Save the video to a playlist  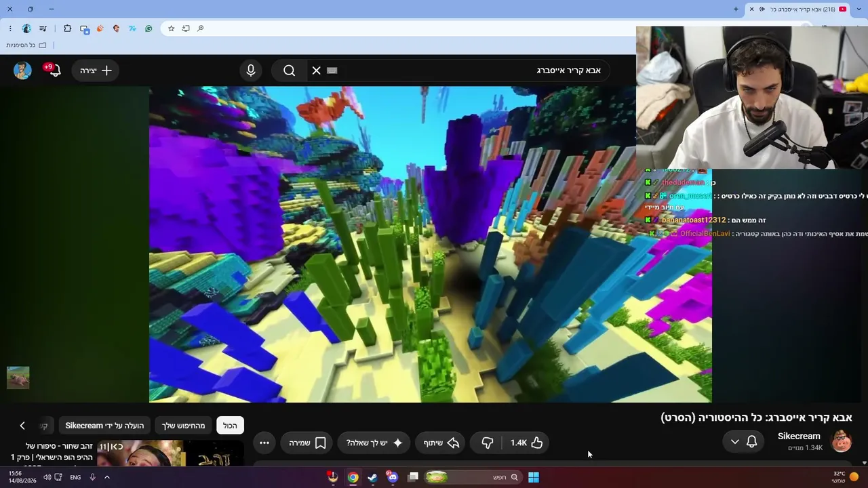tap(308, 443)
